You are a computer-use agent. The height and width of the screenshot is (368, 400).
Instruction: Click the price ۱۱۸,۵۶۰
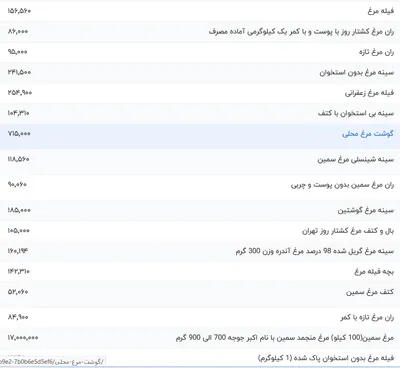point(18,159)
